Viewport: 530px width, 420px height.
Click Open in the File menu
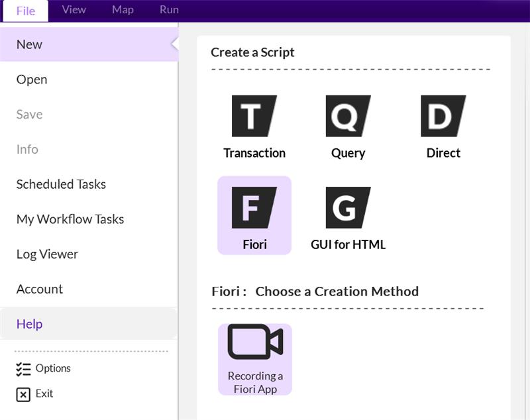(32, 79)
